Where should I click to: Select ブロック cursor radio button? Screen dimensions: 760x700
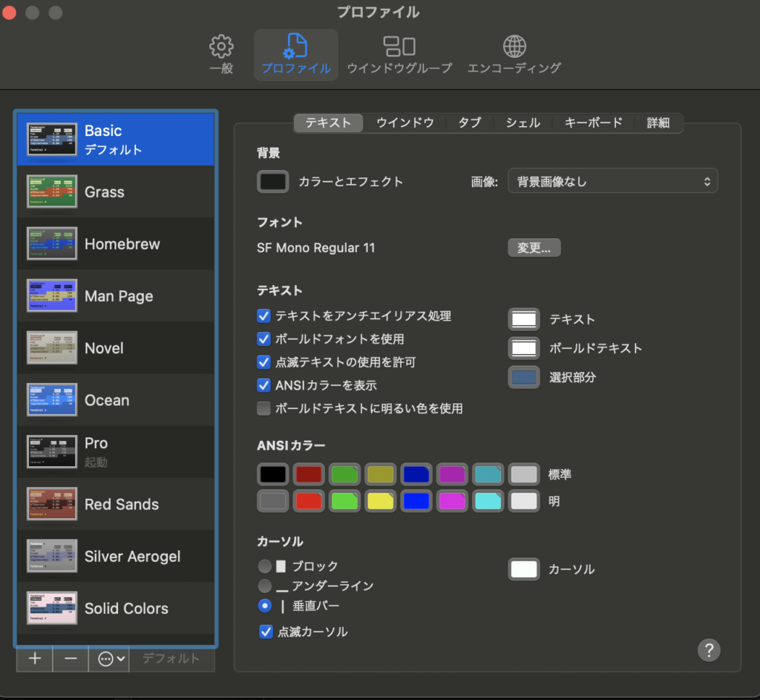265,566
